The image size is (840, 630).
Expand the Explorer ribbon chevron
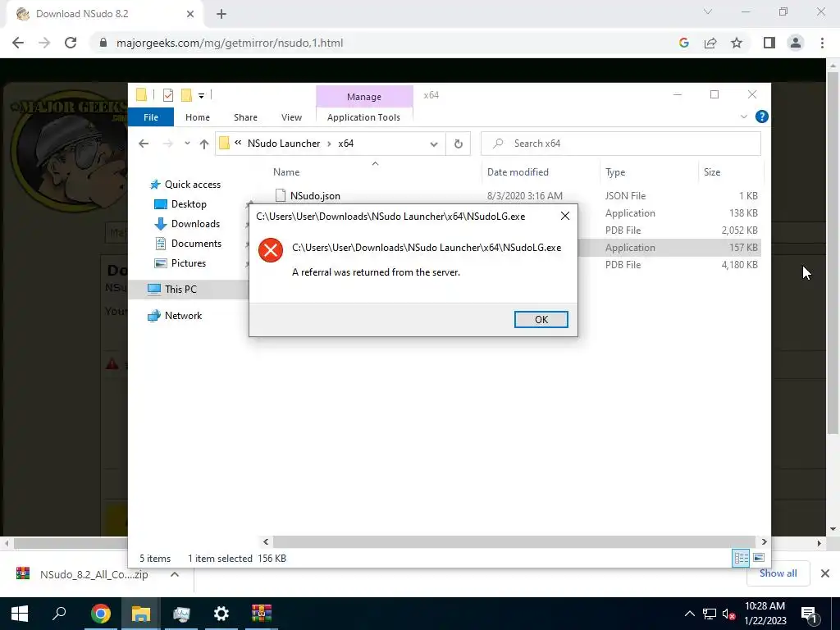(743, 116)
